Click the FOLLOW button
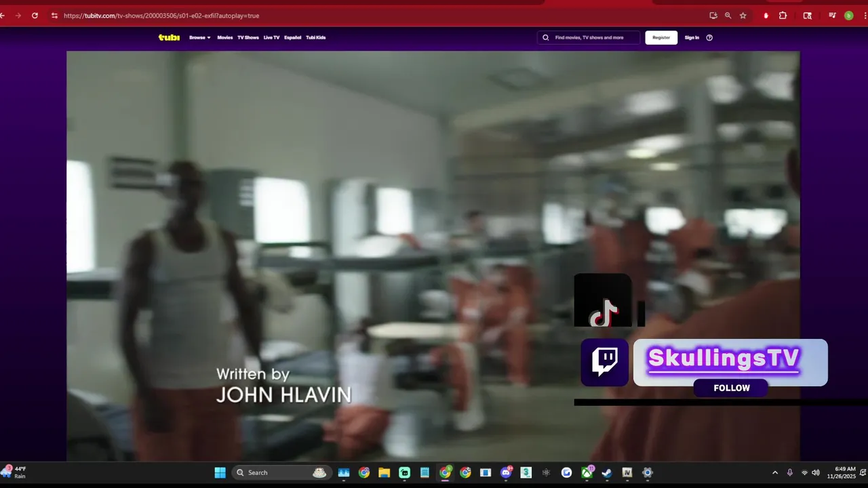This screenshot has height=488, width=868. (731, 388)
